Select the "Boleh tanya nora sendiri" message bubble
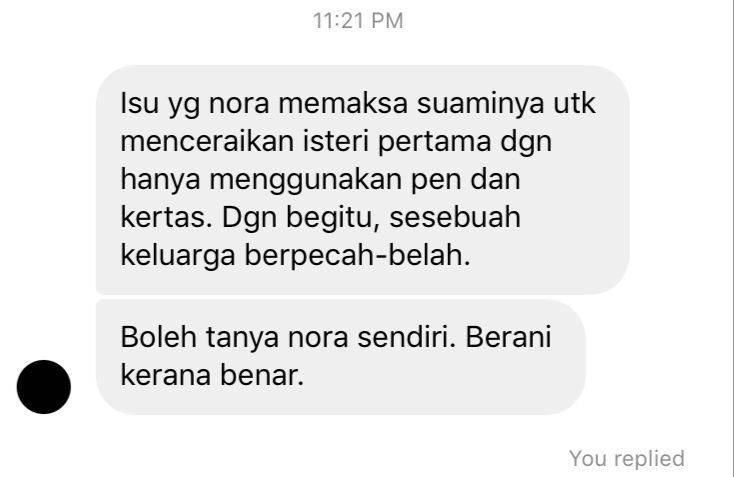This screenshot has width=734, height=477. [340, 357]
